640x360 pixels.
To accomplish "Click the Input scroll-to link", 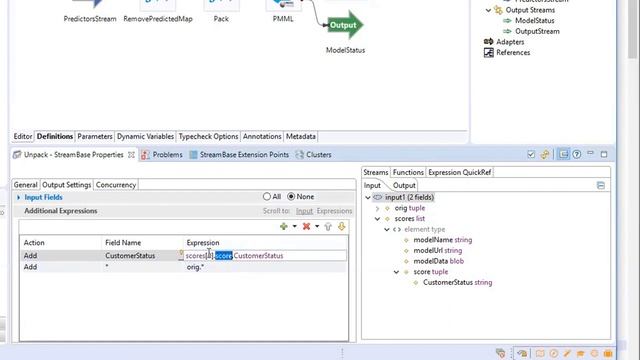I will 304,211.
